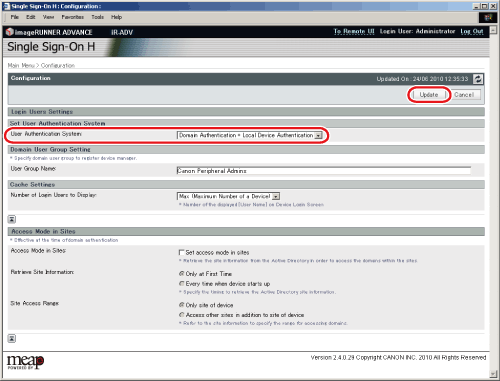The width and height of the screenshot is (500, 381).
Task: Click the Update button
Action: pyautogui.click(x=429, y=95)
